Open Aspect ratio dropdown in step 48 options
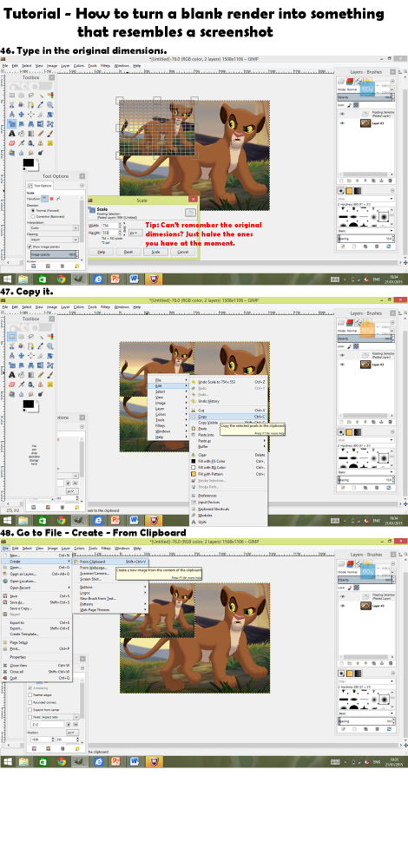The image size is (408, 868). pos(60,716)
